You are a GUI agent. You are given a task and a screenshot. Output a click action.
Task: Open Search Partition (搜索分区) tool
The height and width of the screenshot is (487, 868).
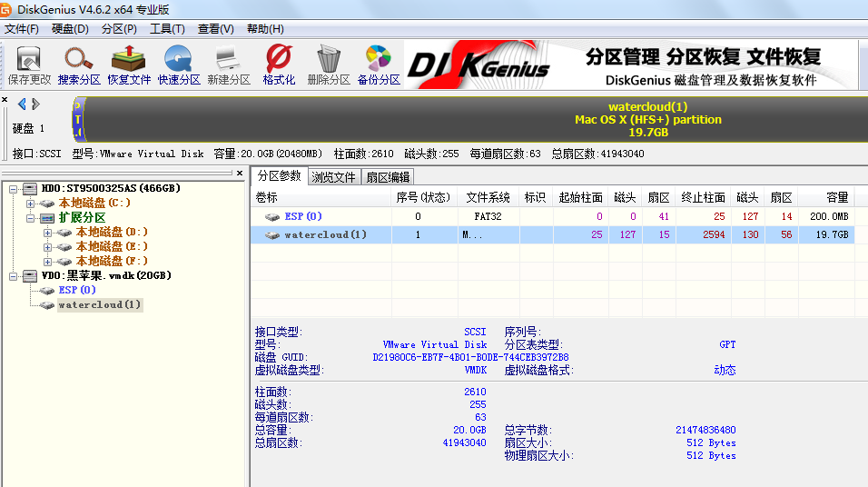click(x=79, y=65)
